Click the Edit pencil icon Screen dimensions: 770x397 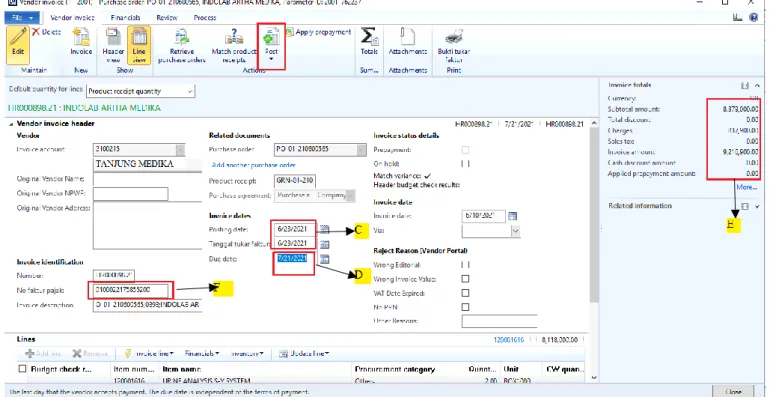click(x=18, y=36)
